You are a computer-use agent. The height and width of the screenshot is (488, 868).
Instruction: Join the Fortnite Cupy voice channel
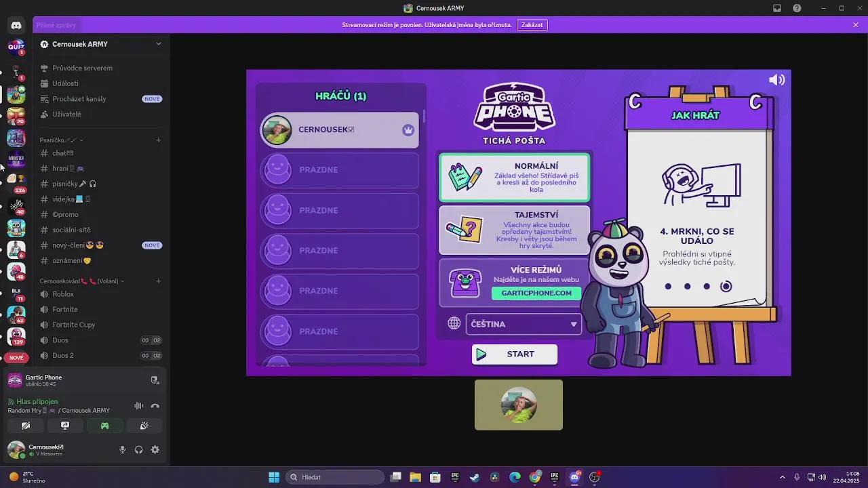pyautogui.click(x=100, y=325)
